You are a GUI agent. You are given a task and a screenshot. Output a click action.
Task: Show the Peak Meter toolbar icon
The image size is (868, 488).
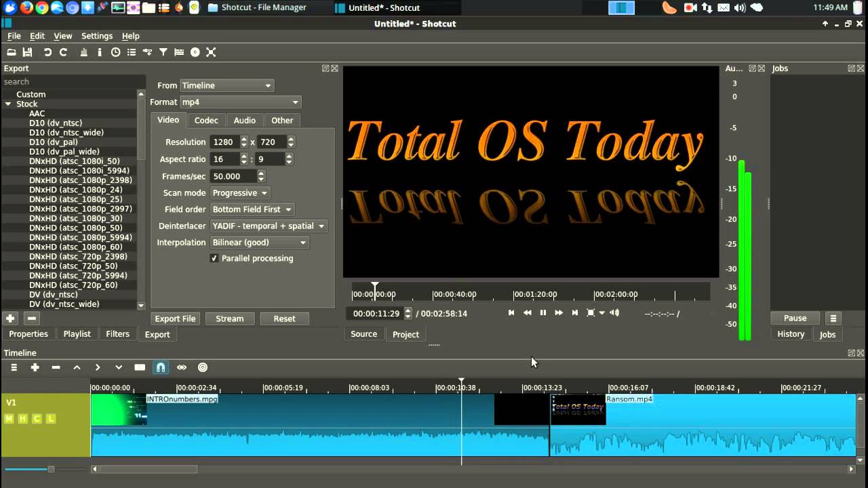83,52
